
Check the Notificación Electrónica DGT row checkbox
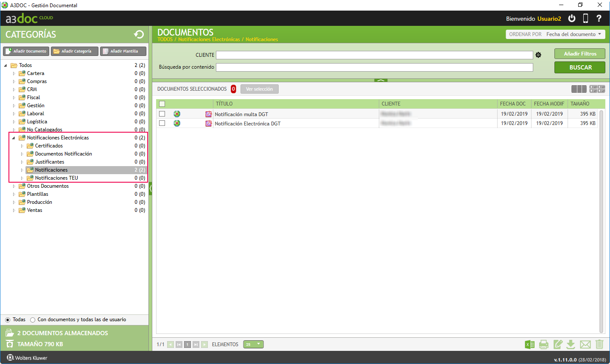pos(162,123)
